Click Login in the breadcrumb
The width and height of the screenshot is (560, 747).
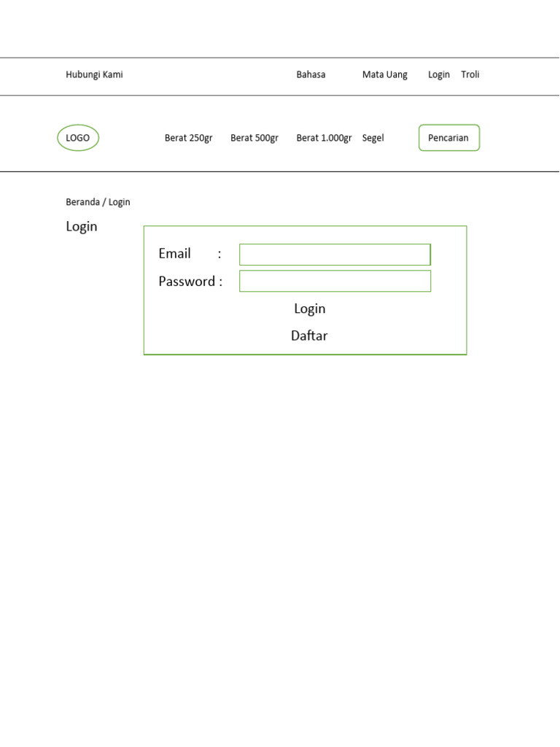[119, 202]
